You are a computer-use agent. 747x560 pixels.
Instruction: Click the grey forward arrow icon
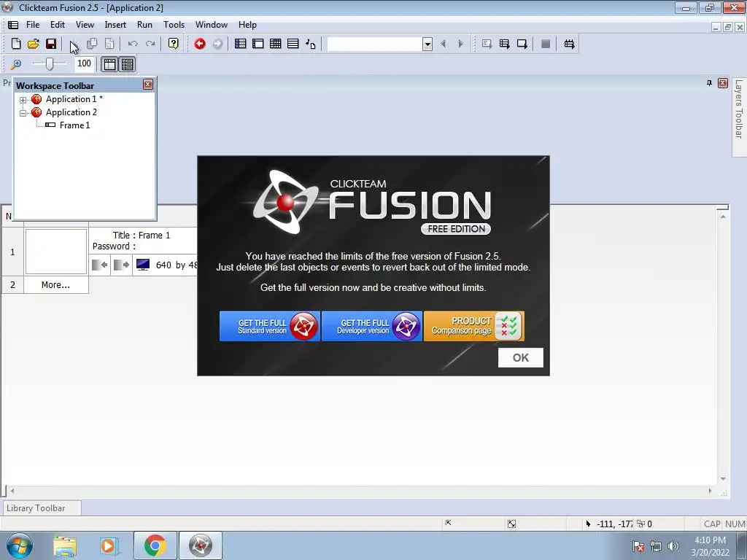click(x=217, y=44)
